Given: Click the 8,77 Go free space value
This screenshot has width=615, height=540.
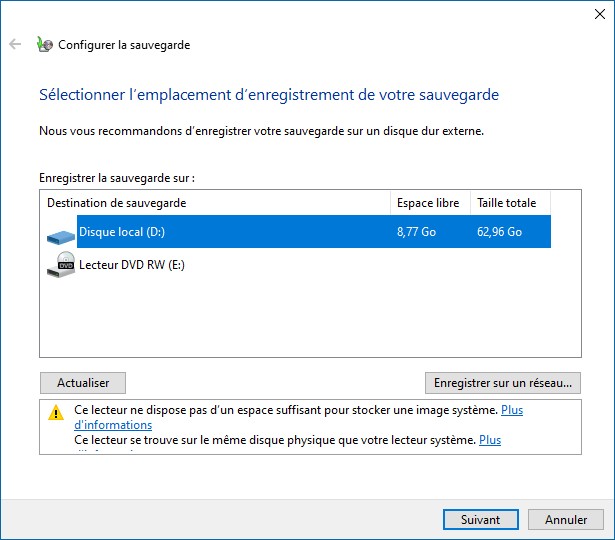Looking at the screenshot, I should point(415,232).
